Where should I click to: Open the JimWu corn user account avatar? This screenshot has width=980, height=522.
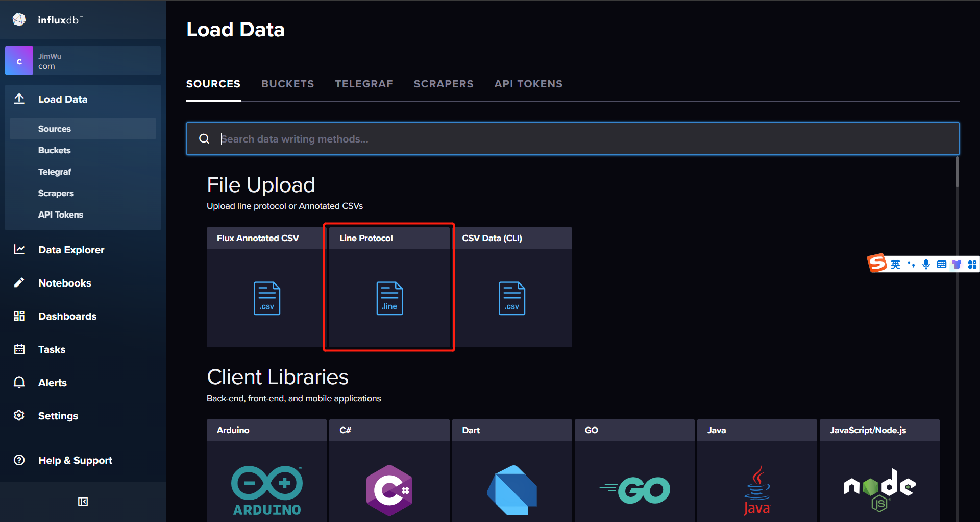[x=19, y=61]
